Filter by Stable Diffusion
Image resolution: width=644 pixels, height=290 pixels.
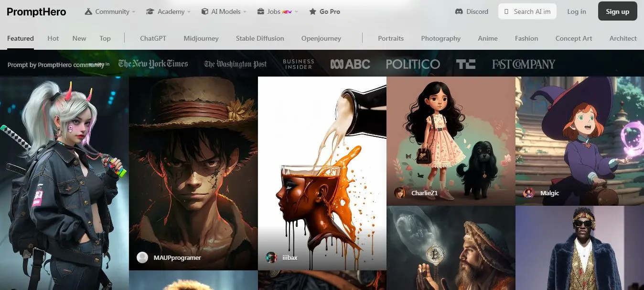coord(260,38)
